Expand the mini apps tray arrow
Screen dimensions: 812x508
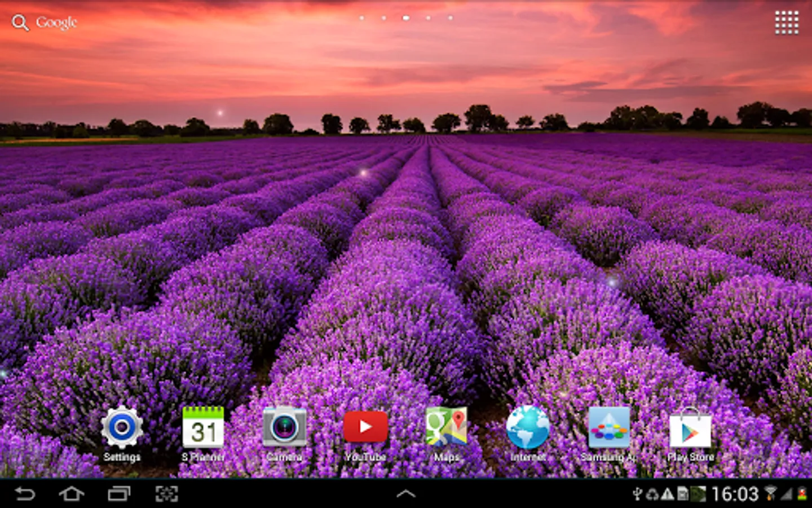pos(406,494)
